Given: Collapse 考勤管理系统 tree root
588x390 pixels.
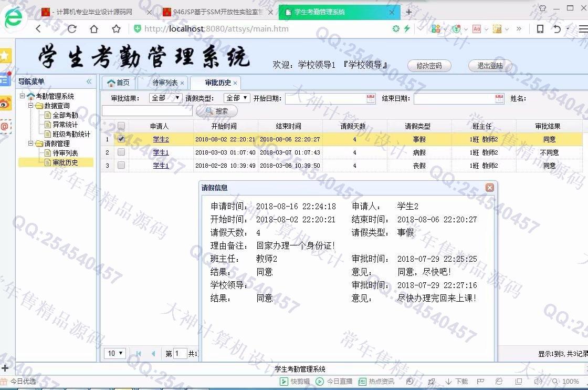Looking at the screenshot, I should pyautogui.click(x=22, y=96).
